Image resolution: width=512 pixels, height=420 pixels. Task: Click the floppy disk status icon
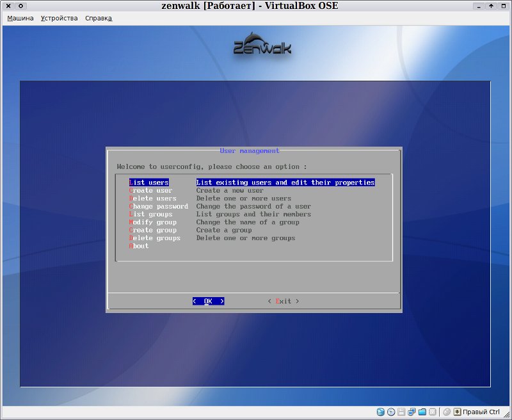pos(402,412)
